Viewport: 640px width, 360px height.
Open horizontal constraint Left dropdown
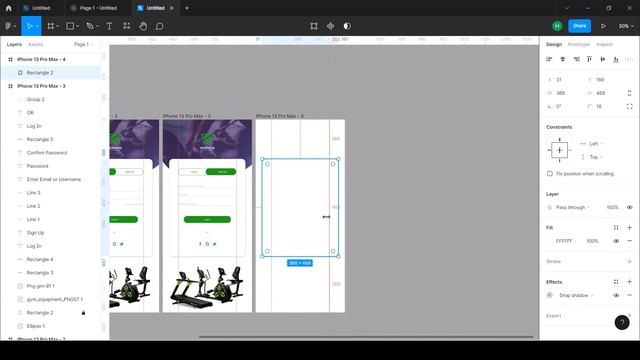pyautogui.click(x=596, y=144)
